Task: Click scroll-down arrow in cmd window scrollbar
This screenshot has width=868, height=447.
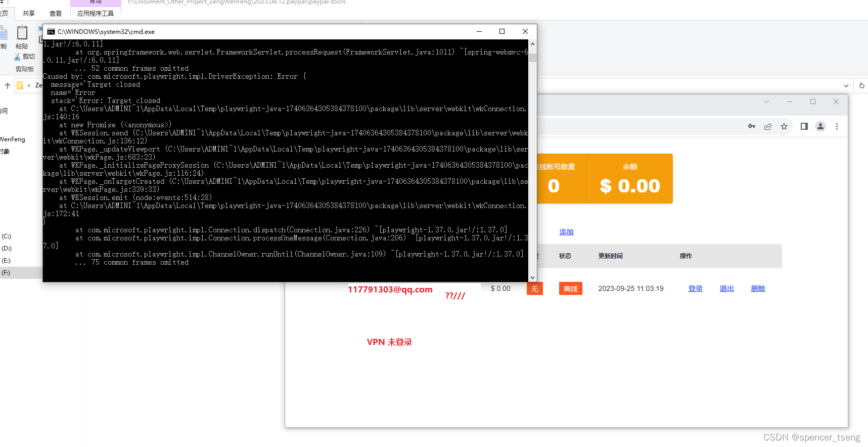Action: pyautogui.click(x=532, y=277)
